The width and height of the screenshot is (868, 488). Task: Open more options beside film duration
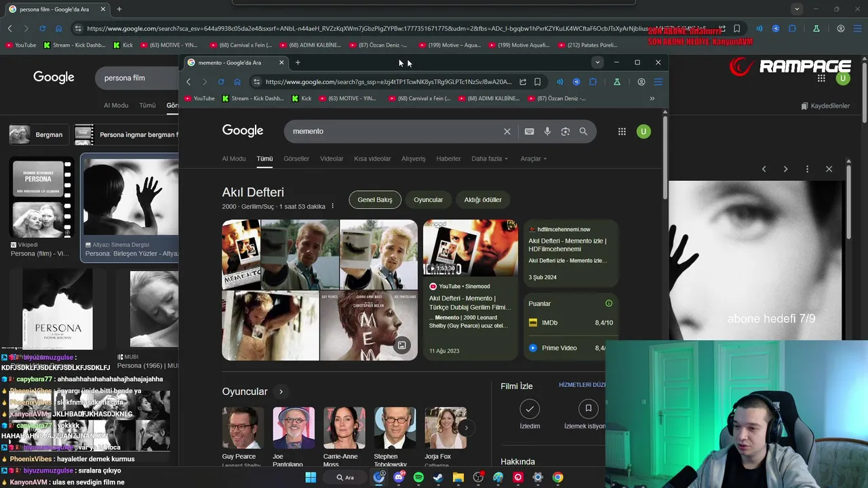point(332,206)
